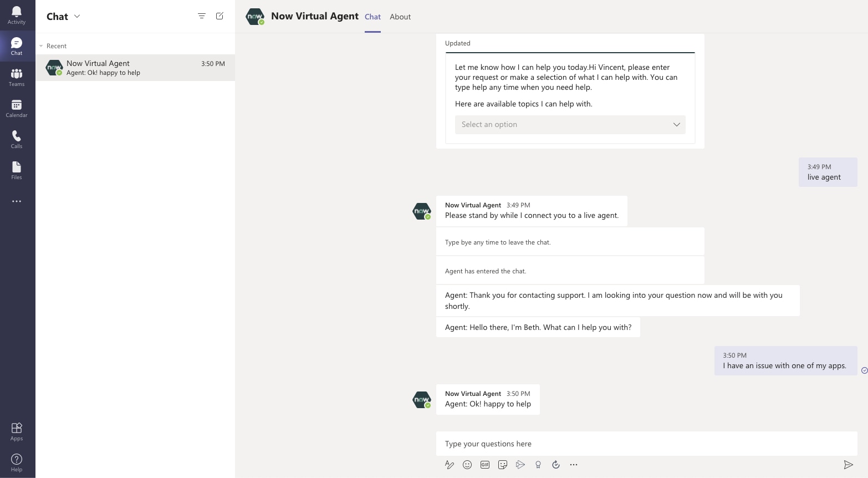Switch to the Teams section

16,77
